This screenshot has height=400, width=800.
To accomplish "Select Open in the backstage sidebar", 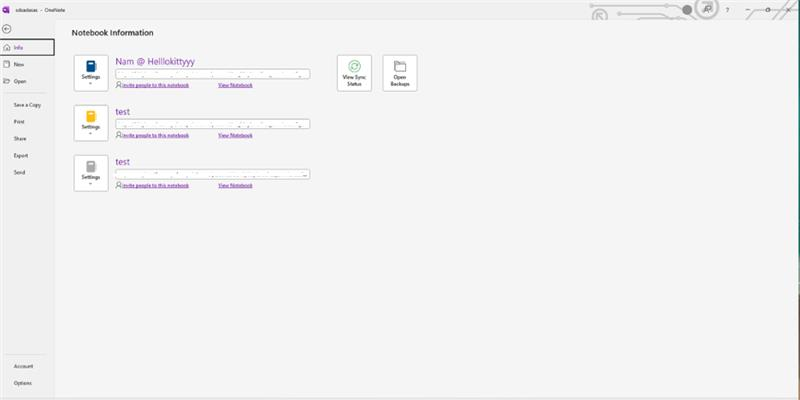I will [28, 81].
